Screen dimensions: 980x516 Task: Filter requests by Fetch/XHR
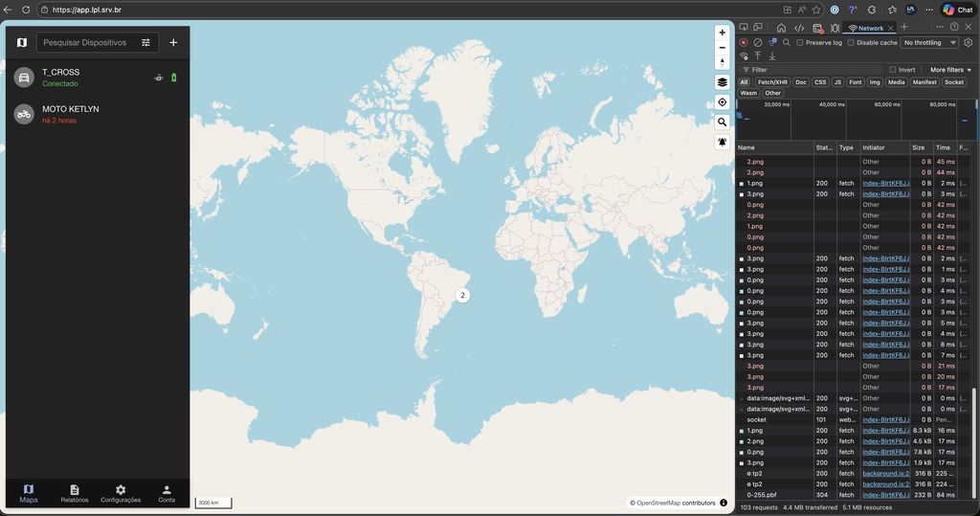coord(772,82)
